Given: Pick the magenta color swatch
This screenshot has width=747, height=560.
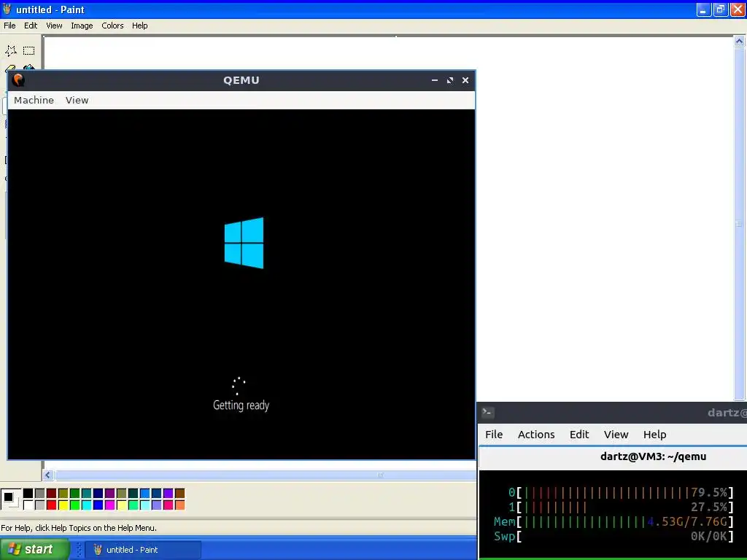Looking at the screenshot, I should [110, 505].
